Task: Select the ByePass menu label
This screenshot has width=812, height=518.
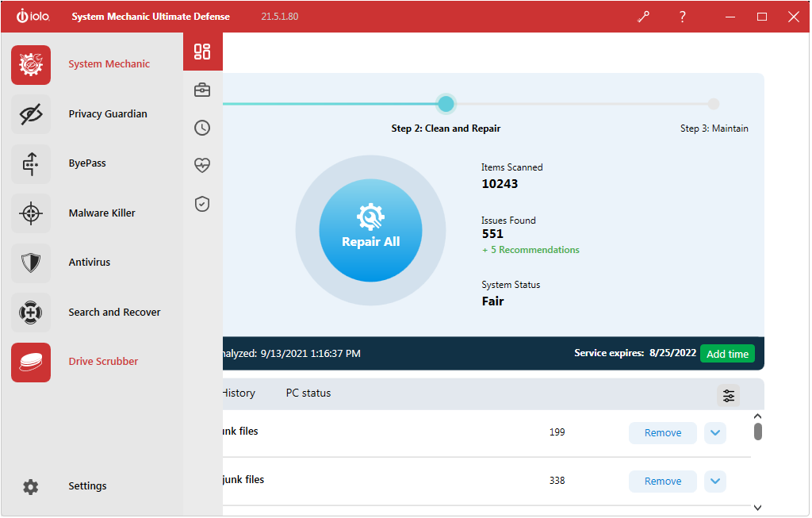Action: click(x=87, y=163)
